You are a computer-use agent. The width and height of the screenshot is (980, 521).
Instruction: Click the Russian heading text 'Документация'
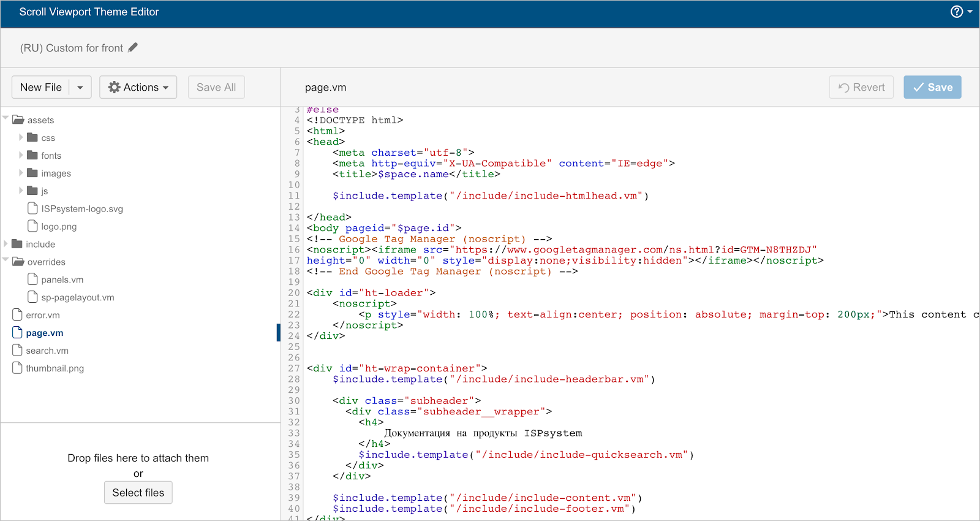pyautogui.click(x=417, y=433)
